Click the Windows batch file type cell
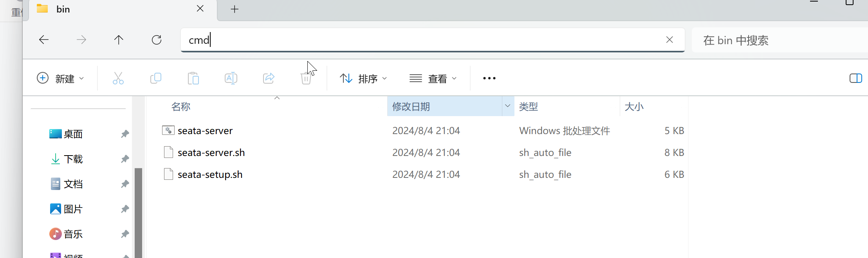868x258 pixels. 565,131
